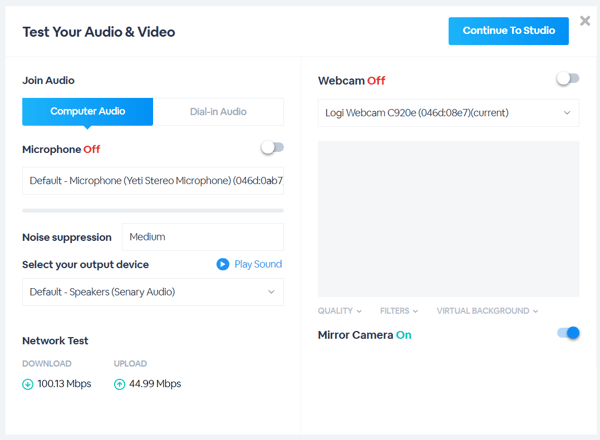Toggle the Microphone switch on

[272, 148]
